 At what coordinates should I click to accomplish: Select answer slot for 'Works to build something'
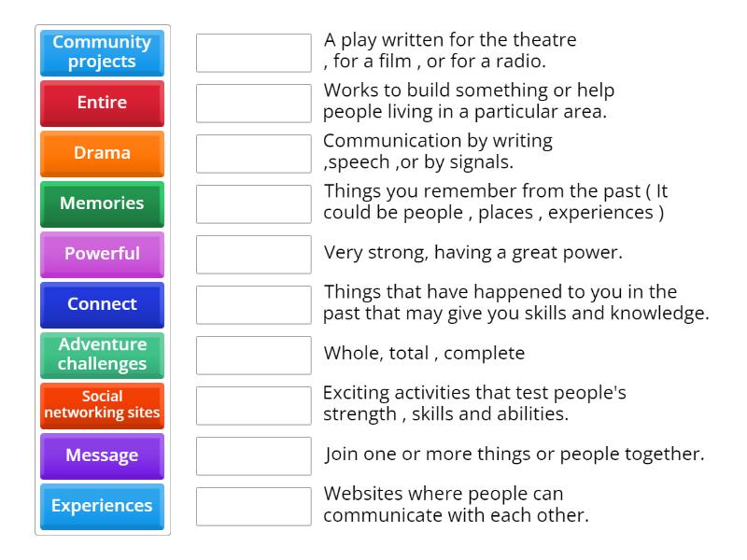(x=253, y=103)
